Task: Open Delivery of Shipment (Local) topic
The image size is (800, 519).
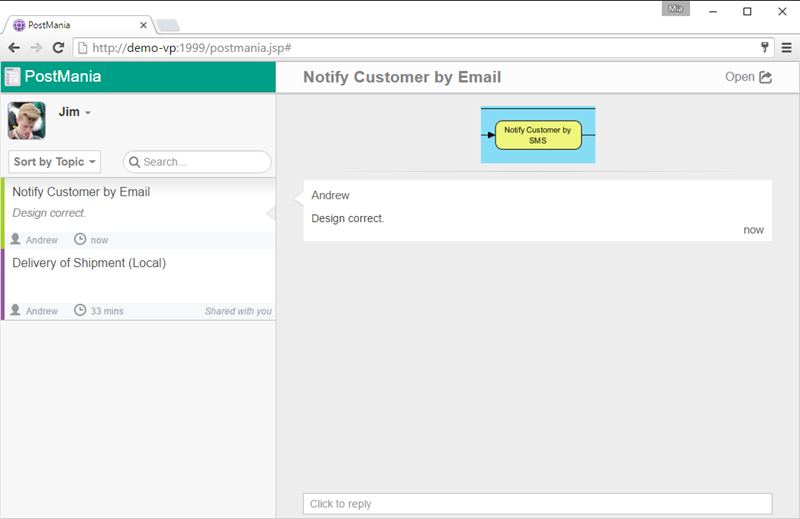Action: point(89,263)
